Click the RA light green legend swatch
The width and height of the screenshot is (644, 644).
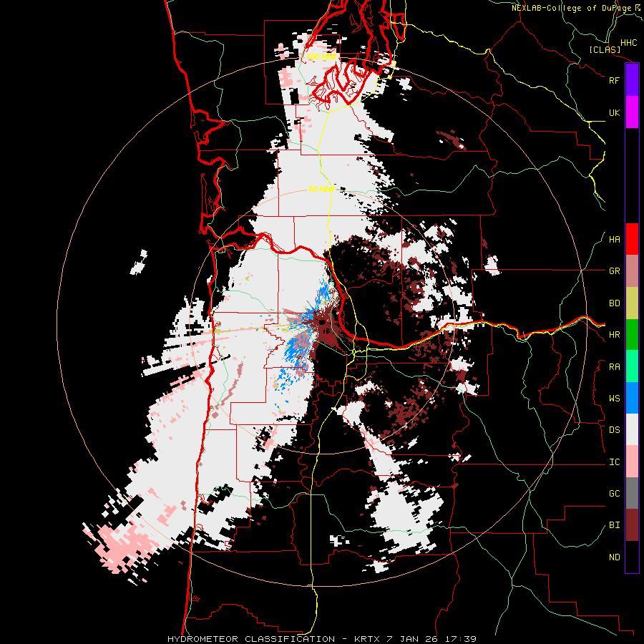pyautogui.click(x=632, y=366)
